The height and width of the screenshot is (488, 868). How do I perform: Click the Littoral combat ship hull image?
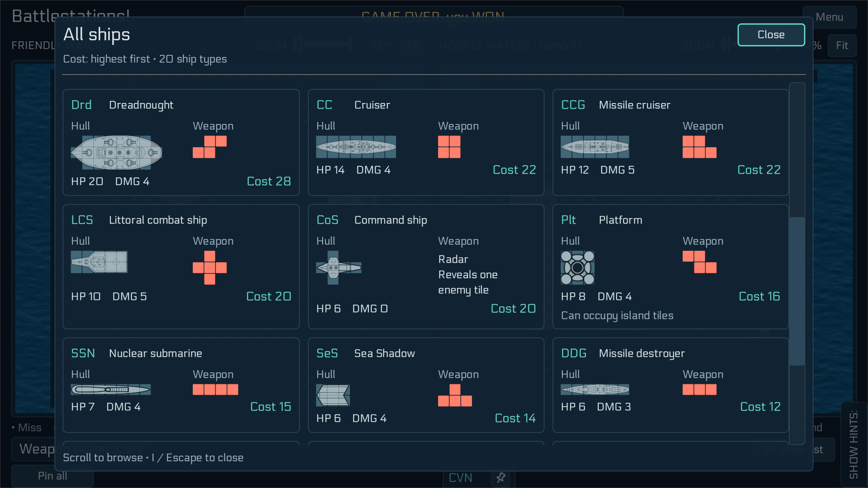pos(99,262)
